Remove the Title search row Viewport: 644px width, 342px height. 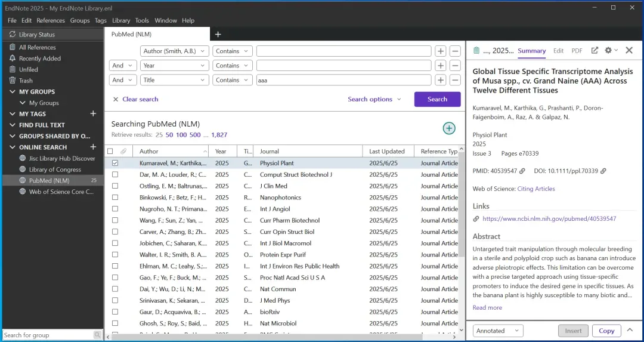[x=455, y=80]
